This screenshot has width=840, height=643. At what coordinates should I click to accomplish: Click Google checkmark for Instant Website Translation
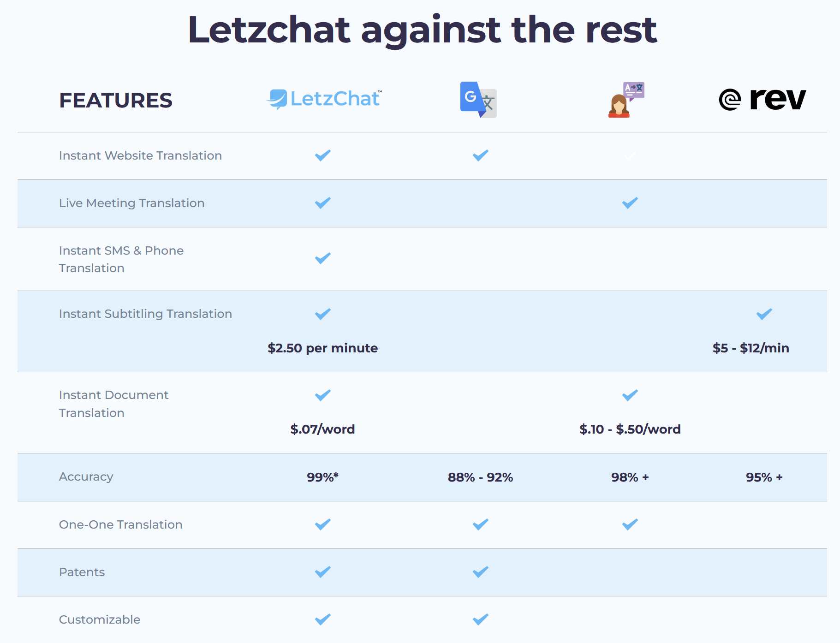480,155
